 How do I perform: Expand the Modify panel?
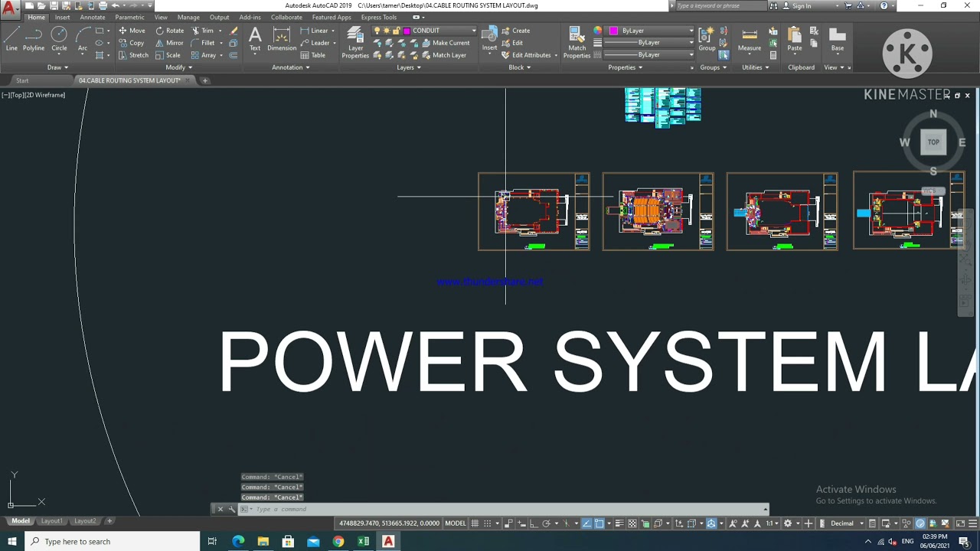178,67
